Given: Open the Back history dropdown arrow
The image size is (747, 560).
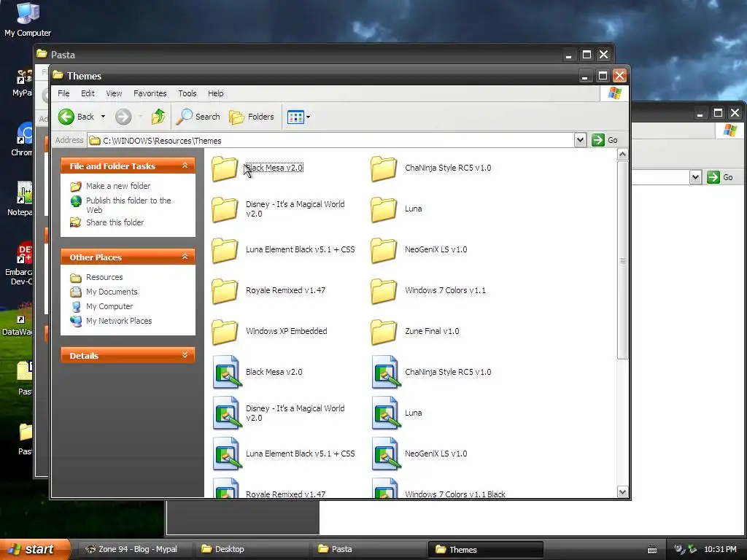Looking at the screenshot, I should pyautogui.click(x=103, y=117).
